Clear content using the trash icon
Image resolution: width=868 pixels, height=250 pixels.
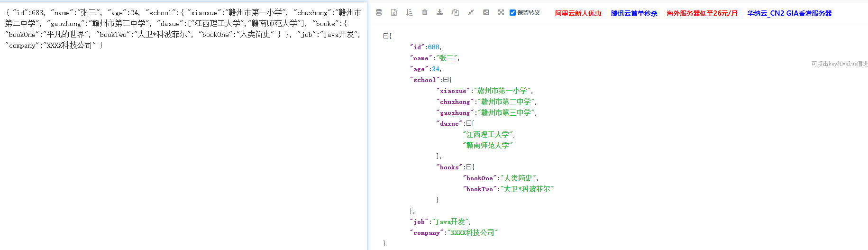pos(425,12)
